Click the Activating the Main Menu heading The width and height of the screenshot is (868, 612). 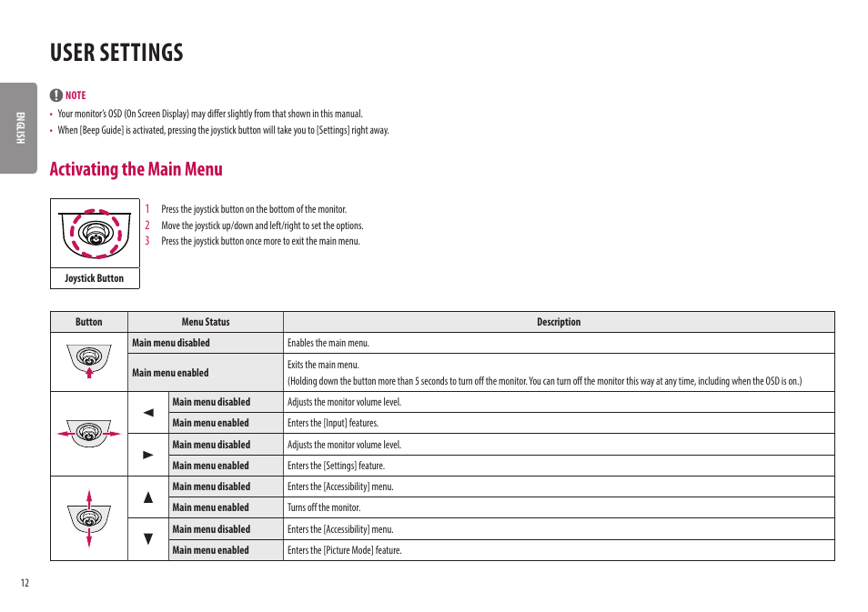click(x=136, y=169)
